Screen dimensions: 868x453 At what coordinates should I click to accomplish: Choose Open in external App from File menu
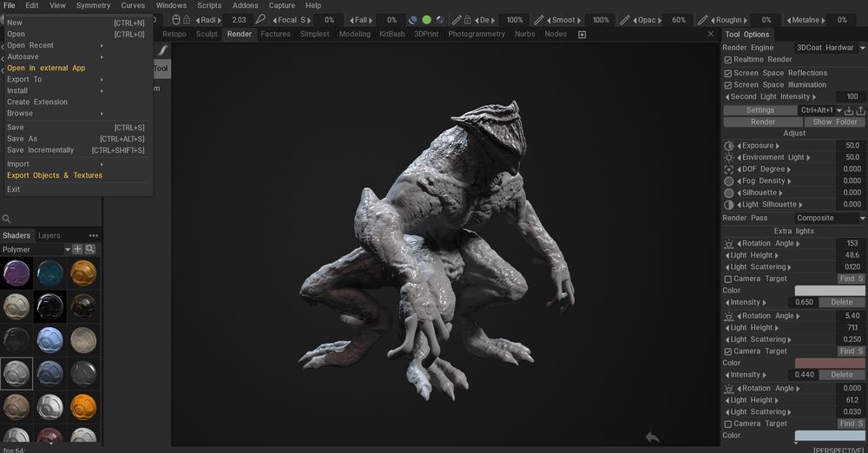coord(47,68)
